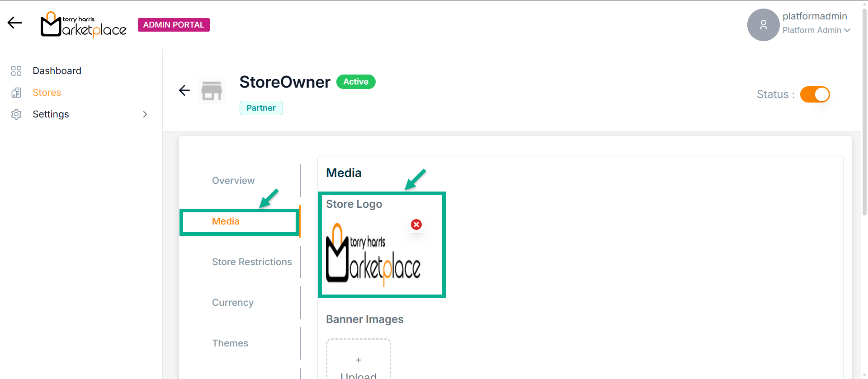Screen dimensions: 868x379
Task: Open the Platform Admin dropdown arrow
Action: coord(847,30)
